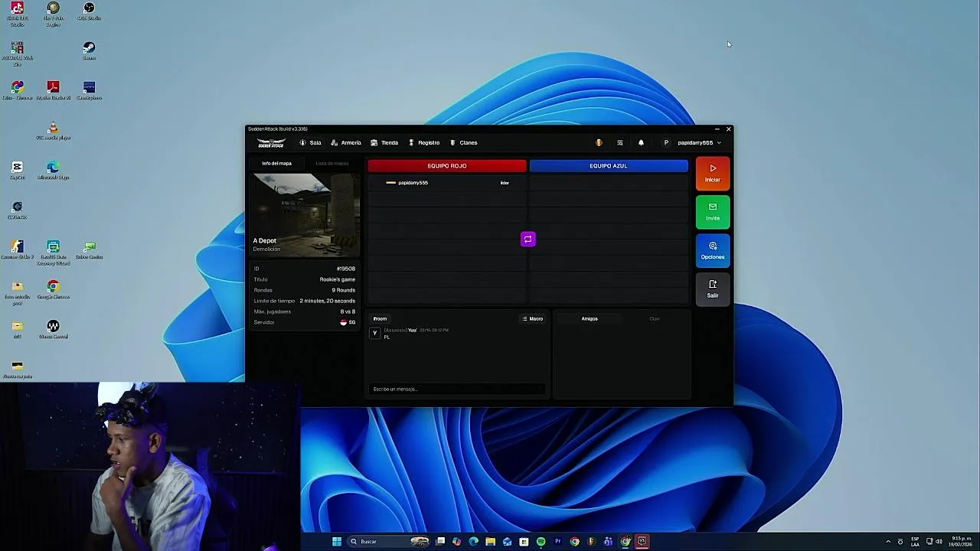The height and width of the screenshot is (551, 980).
Task: Click the purple swap teams button
Action: tap(528, 240)
